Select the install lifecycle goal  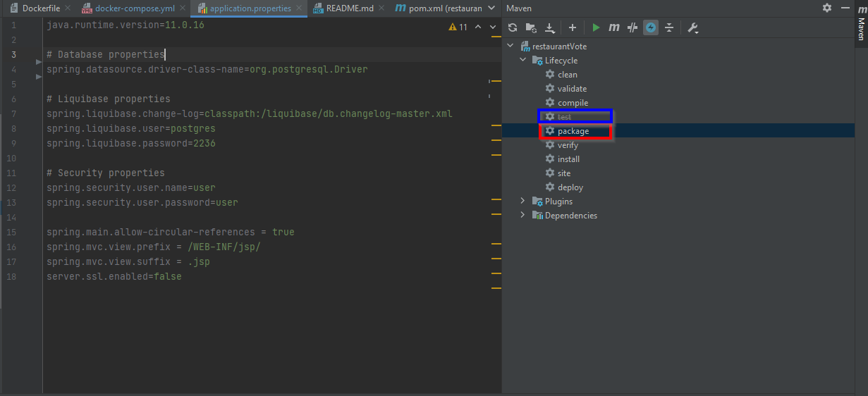[568, 159]
